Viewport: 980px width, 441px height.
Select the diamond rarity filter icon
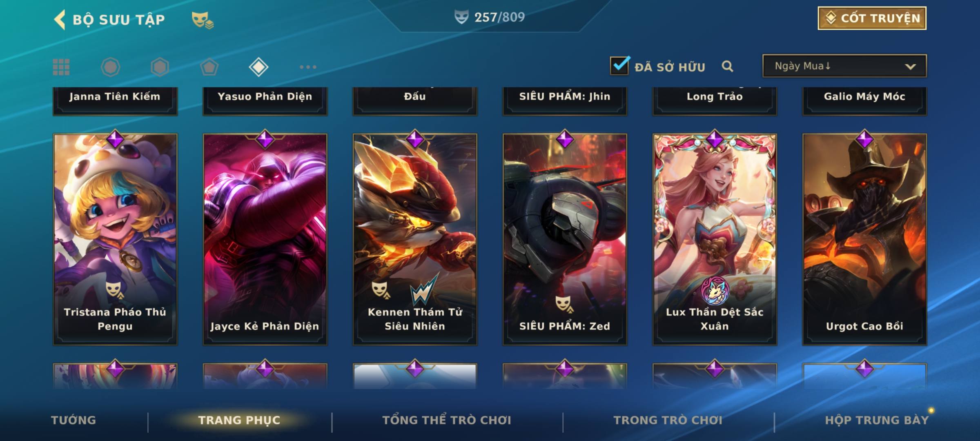(x=258, y=67)
